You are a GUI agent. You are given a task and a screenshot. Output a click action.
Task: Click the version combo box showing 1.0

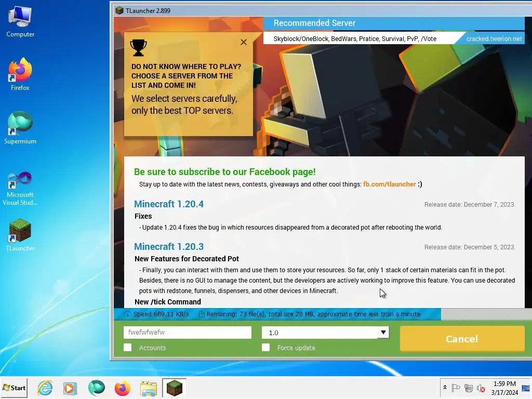325,332
